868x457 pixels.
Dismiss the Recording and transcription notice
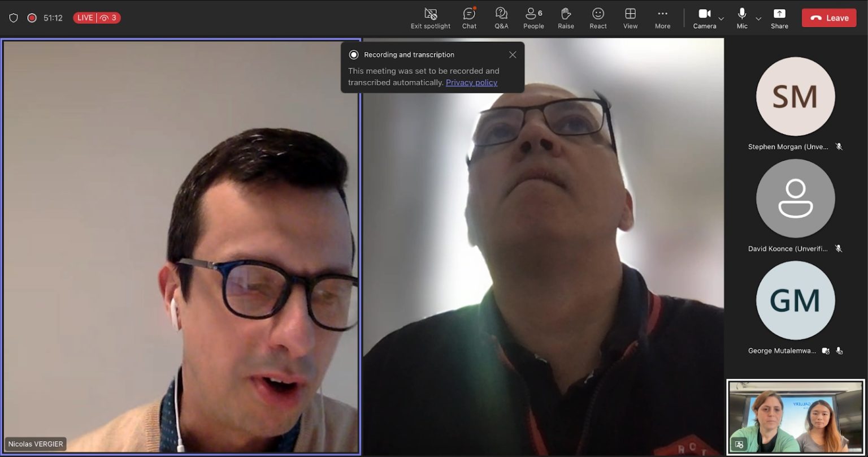(513, 55)
